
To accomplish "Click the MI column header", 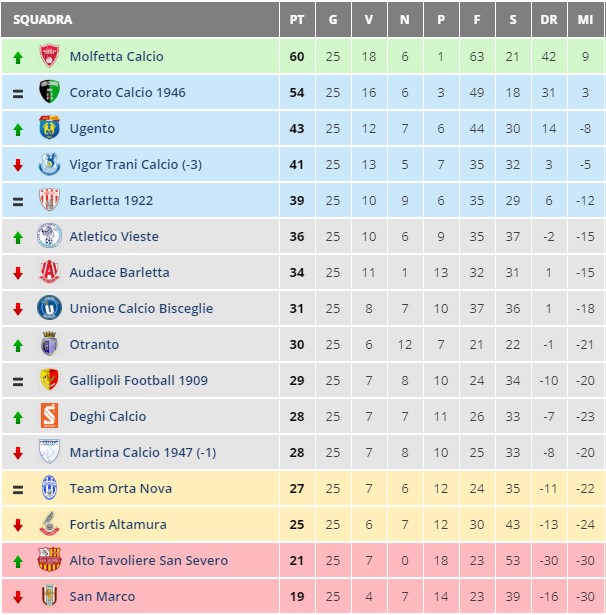I will tap(585, 20).
